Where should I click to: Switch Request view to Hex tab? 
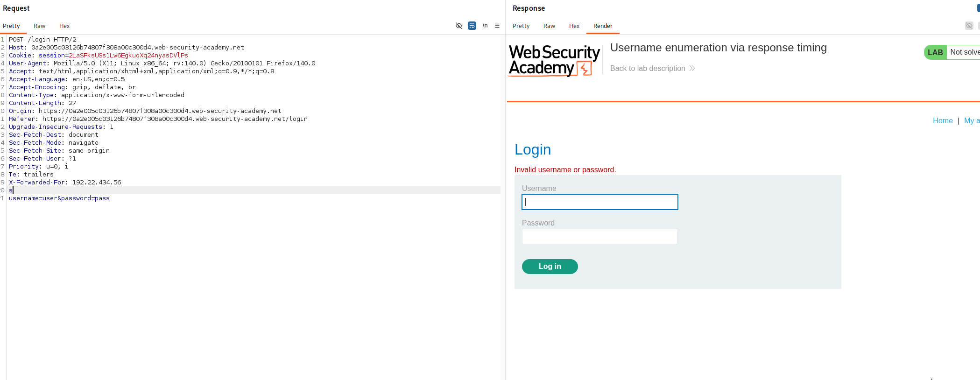click(64, 26)
